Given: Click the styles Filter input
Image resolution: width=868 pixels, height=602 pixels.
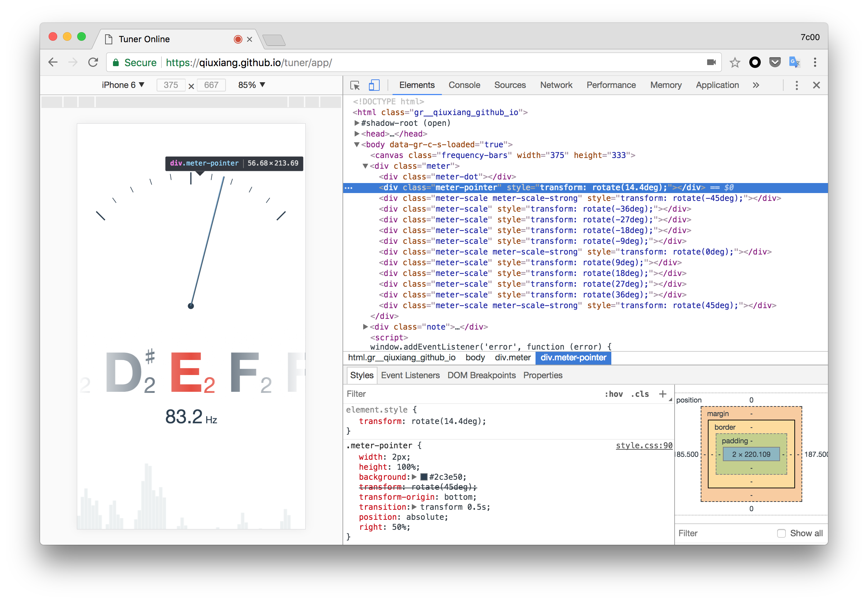Looking at the screenshot, I should click(x=472, y=394).
